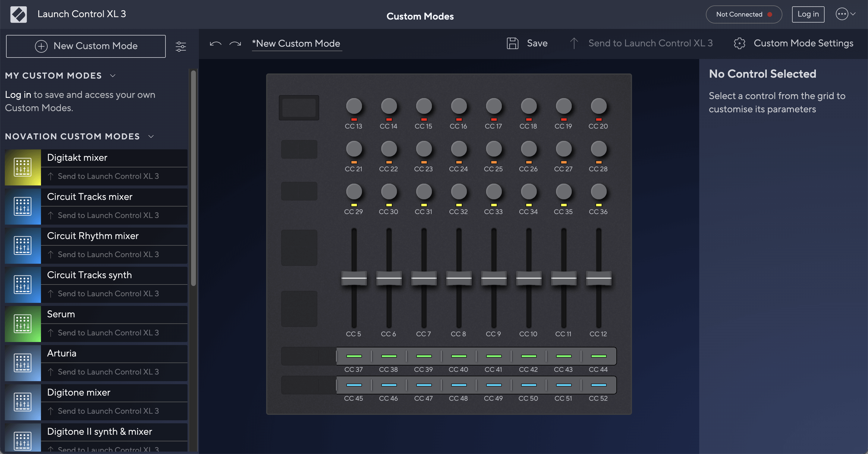868x454 pixels.
Task: Select the CC 28 knob
Action: (599, 149)
